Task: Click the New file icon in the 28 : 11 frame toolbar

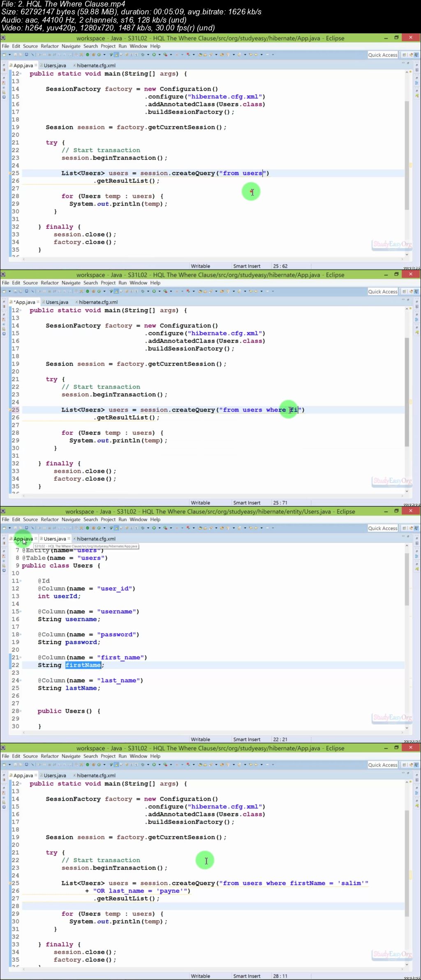Action: tap(4, 764)
